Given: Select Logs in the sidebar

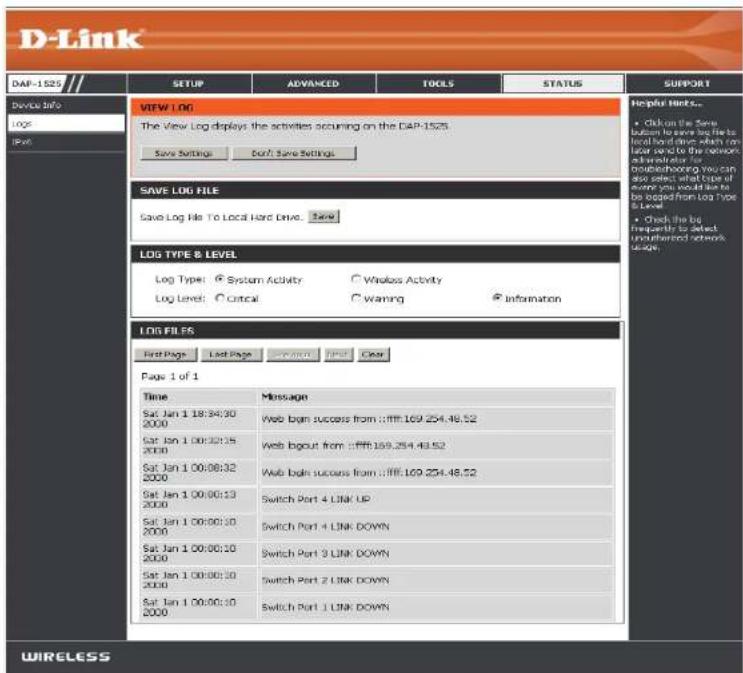Looking at the screenshot, I should pos(66,124).
